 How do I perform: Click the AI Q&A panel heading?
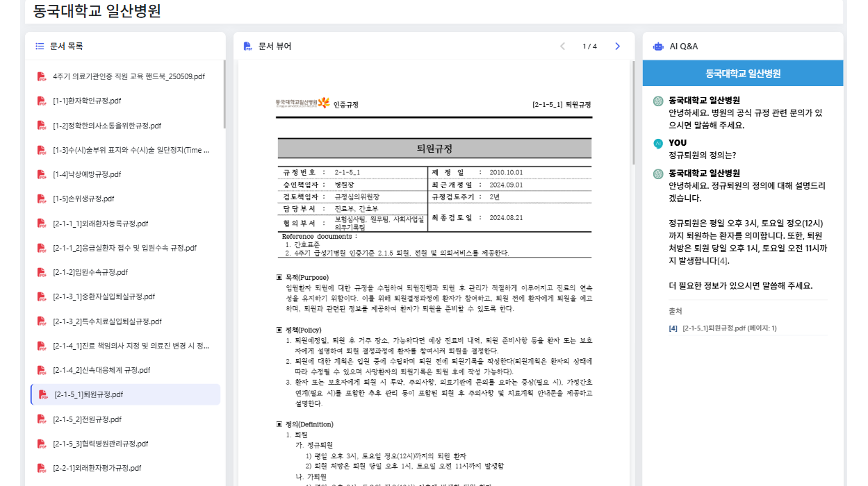pos(684,47)
